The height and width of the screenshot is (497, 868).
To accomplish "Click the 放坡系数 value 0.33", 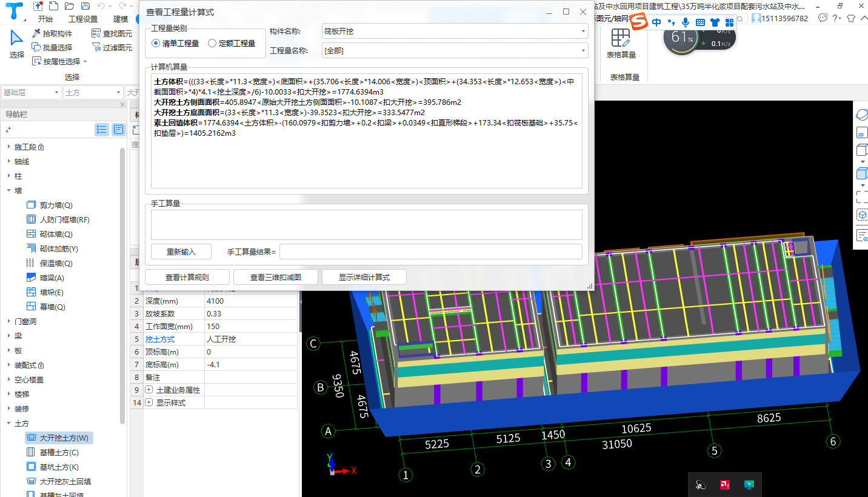I will 252,314.
